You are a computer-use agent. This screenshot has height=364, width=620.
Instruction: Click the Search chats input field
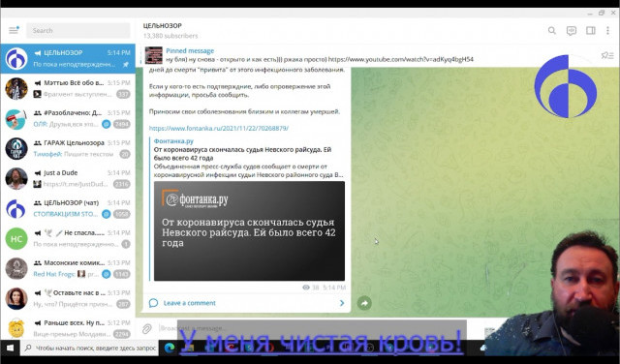tap(78, 30)
